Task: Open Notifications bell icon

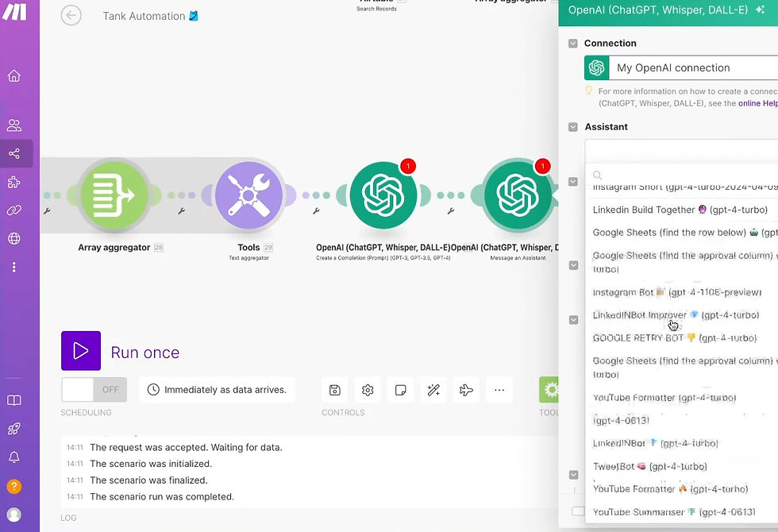Action: coord(14,457)
